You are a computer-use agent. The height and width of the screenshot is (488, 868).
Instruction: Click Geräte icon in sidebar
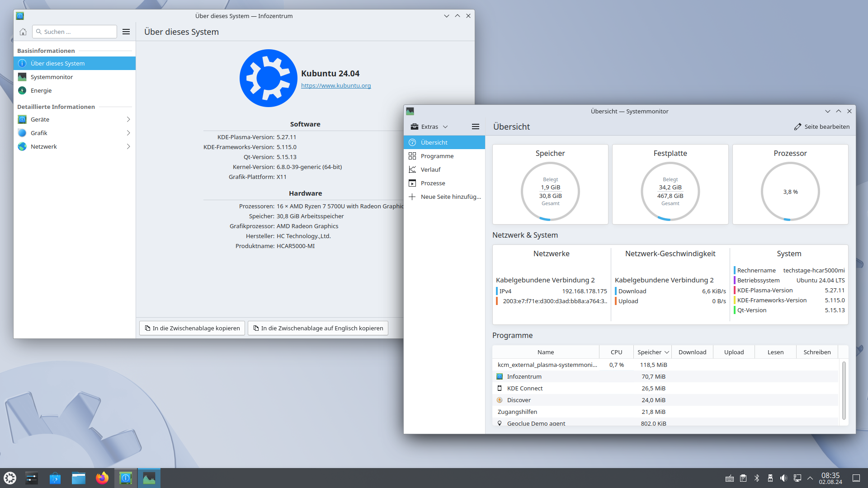[22, 119]
